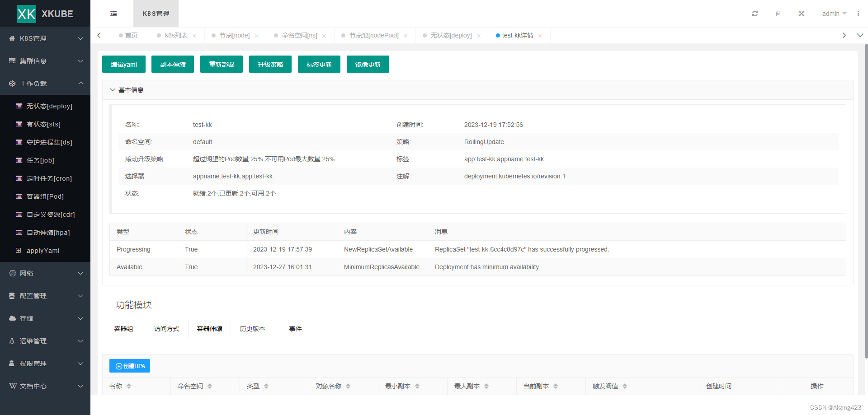Image resolution: width=868 pixels, height=415 pixels.
Task: Open 有状态[sts] in the sidebar
Action: (45, 124)
